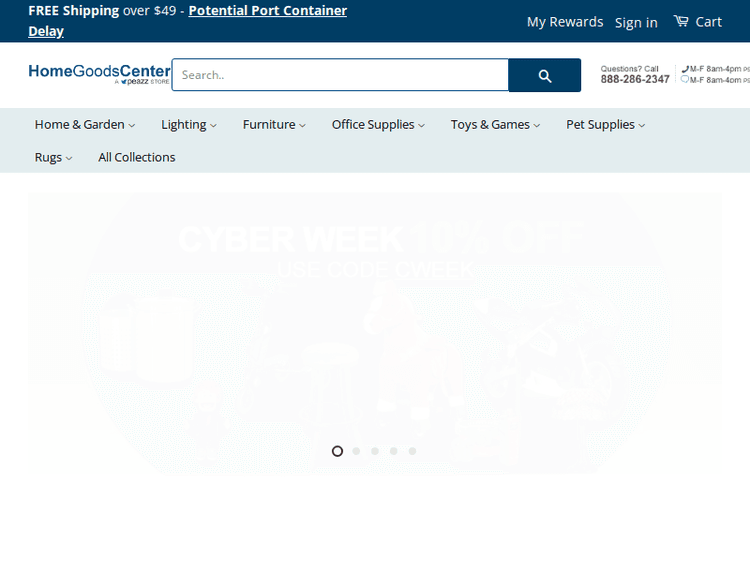Go to All Collections
The height and width of the screenshot is (563, 750).
[x=137, y=157]
